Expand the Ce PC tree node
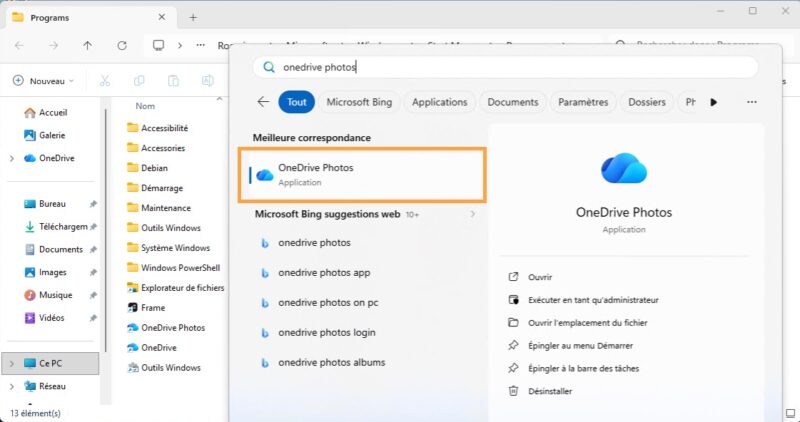 point(12,364)
